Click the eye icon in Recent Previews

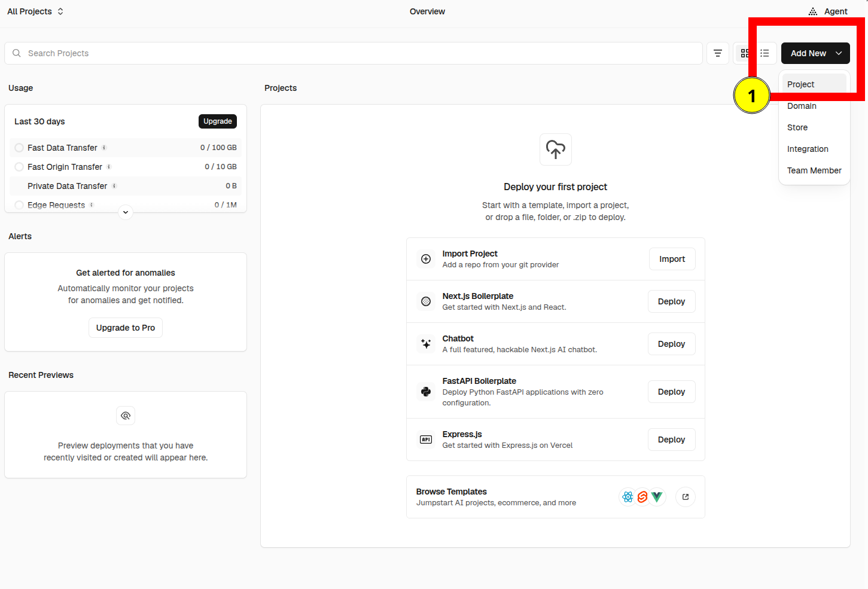coord(126,416)
